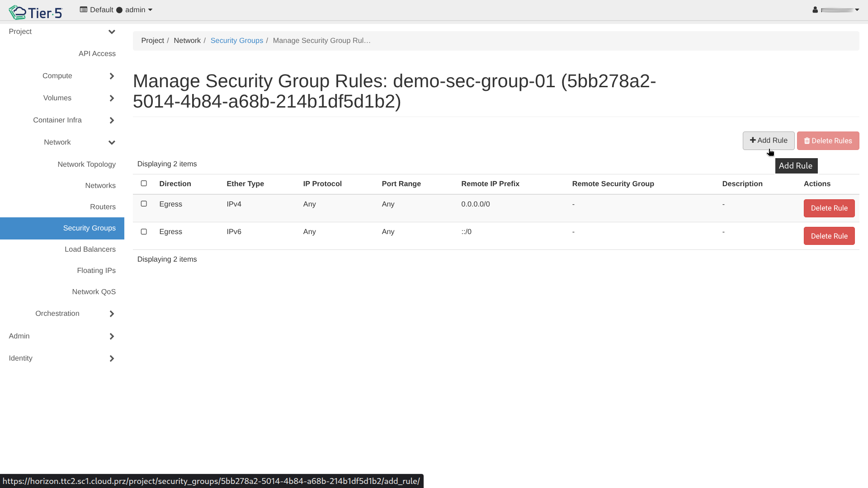Expand the Compute chevron icon
868x488 pixels.
point(112,76)
